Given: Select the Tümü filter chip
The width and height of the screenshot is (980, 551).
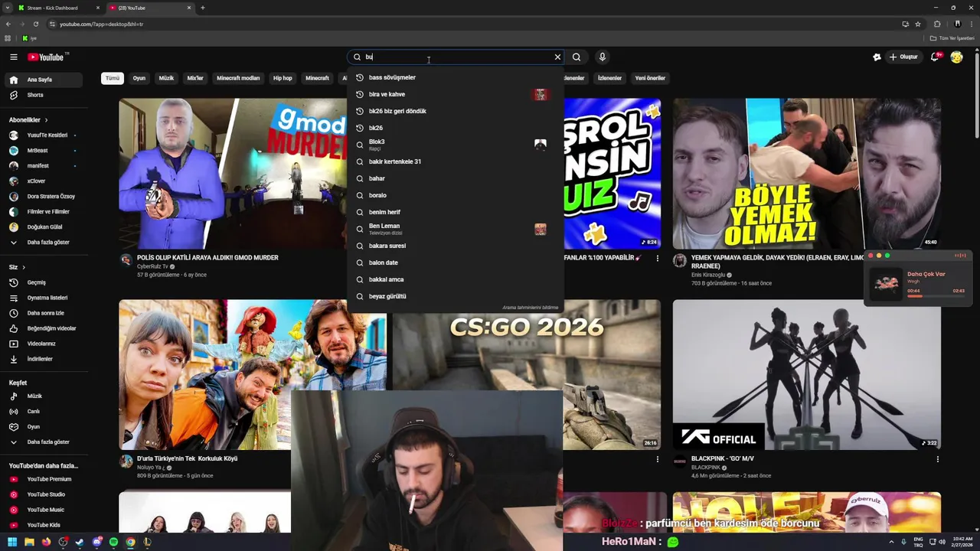Looking at the screenshot, I should point(113,78).
